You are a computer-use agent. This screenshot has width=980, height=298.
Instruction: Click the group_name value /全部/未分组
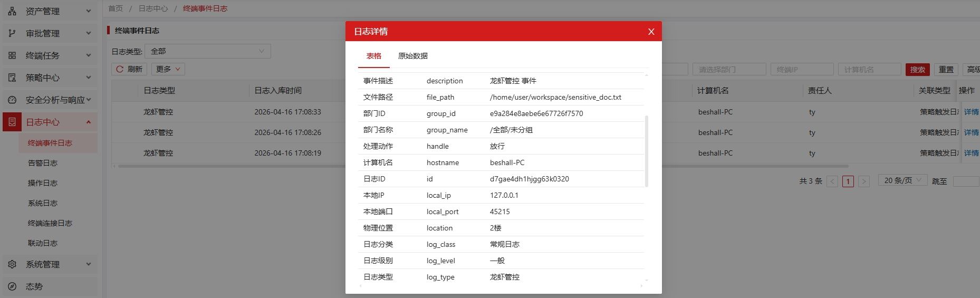click(511, 130)
